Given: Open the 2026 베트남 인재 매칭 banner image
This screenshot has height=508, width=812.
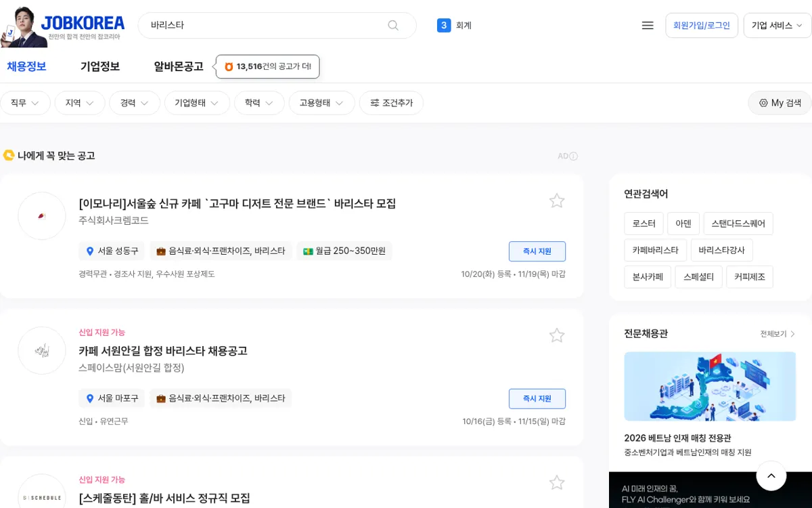Looking at the screenshot, I should pyautogui.click(x=710, y=387).
